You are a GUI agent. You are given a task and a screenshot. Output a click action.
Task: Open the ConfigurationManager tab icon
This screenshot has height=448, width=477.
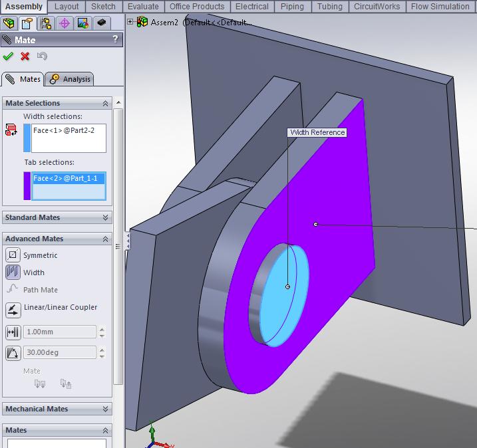coord(46,23)
